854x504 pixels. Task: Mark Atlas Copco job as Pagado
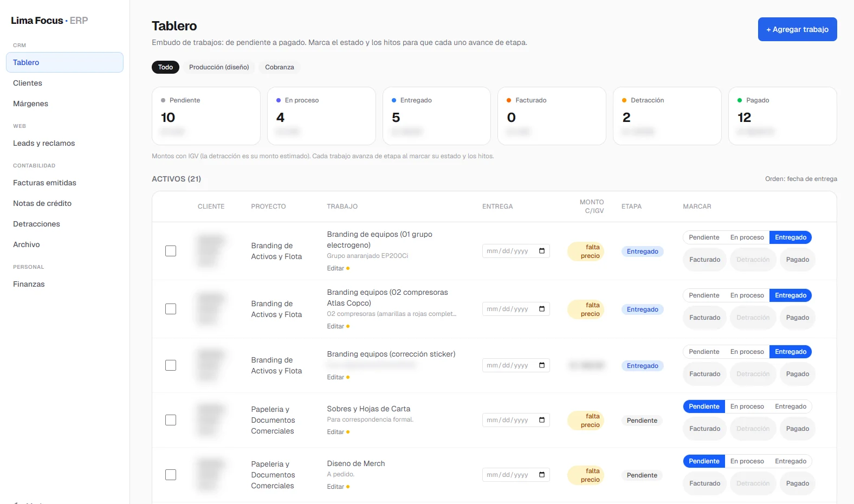[798, 318]
